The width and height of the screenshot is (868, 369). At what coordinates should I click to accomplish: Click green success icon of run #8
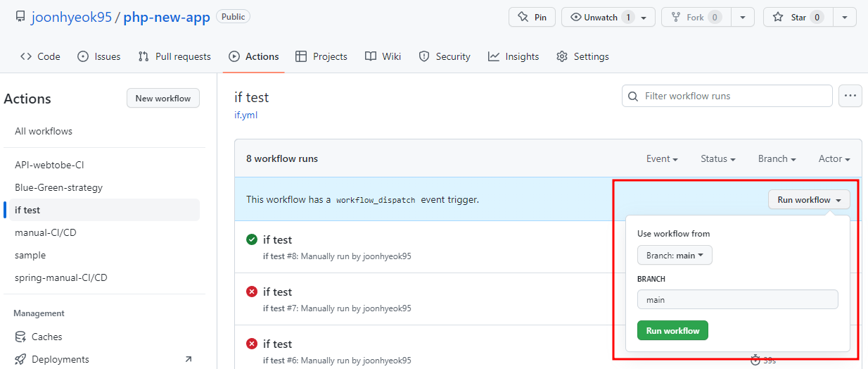click(x=252, y=239)
